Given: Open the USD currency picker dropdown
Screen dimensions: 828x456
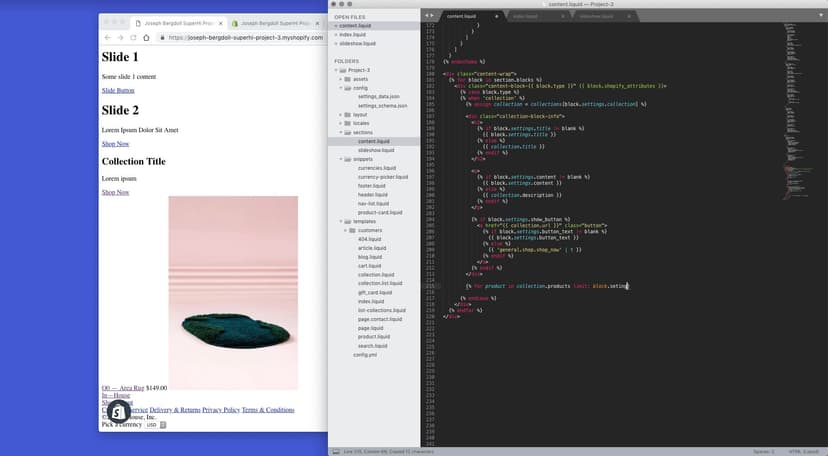Looking at the screenshot, I should 152,425.
